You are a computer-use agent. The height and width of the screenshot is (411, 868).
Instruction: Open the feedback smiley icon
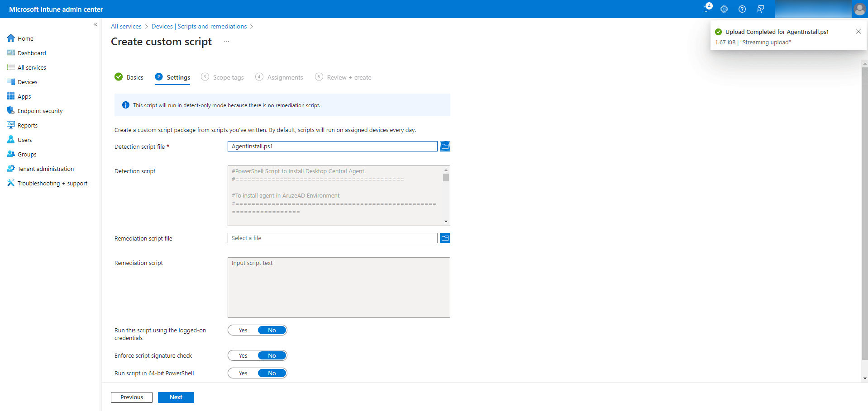(760, 9)
